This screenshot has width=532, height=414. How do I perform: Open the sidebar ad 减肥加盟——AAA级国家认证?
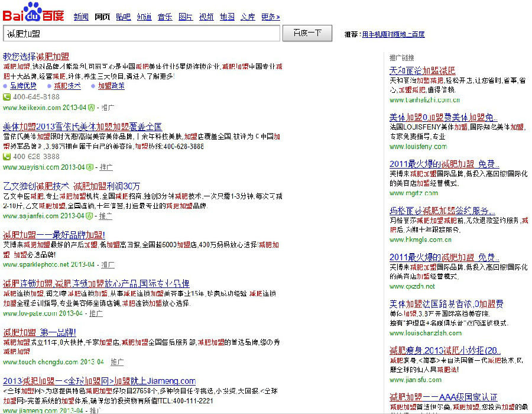pyautogui.click(x=443, y=397)
